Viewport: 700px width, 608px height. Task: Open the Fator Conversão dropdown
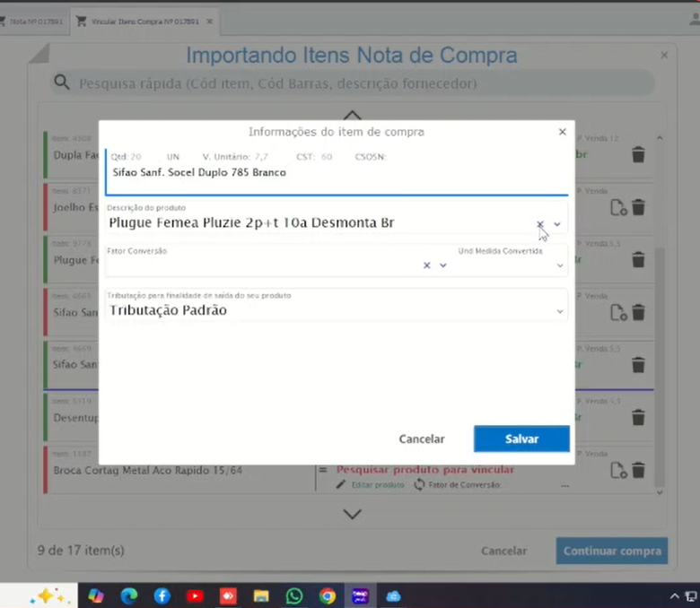tap(442, 265)
